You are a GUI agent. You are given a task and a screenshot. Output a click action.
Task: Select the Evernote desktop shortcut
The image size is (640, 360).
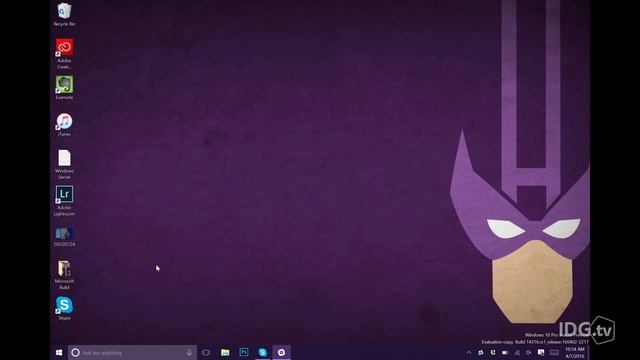pyautogui.click(x=64, y=87)
